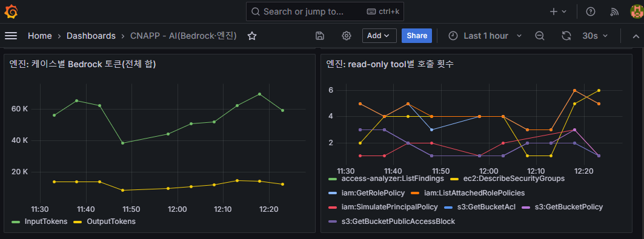Click red iam:SimulatePrincipalPolicy color swatch
This screenshot has height=239, width=644.
333,208
